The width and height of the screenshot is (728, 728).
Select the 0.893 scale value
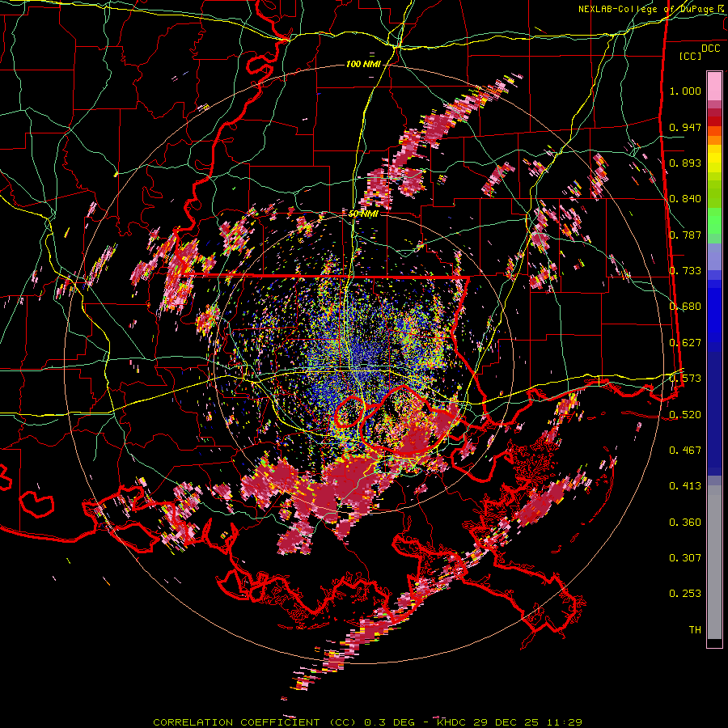[685, 163]
